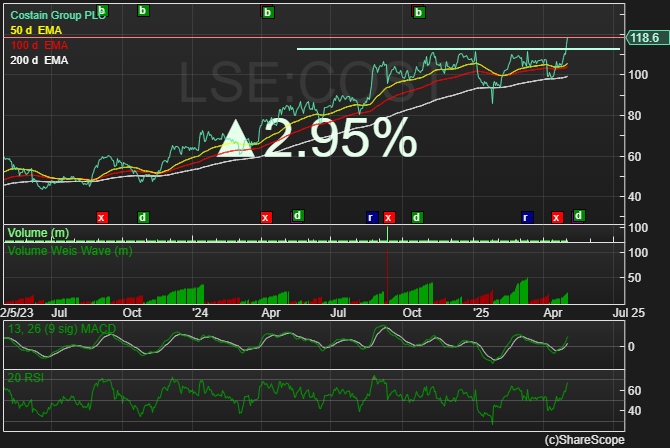Click the '24 year label on date axis
This screenshot has width=670, height=448.
200,312
